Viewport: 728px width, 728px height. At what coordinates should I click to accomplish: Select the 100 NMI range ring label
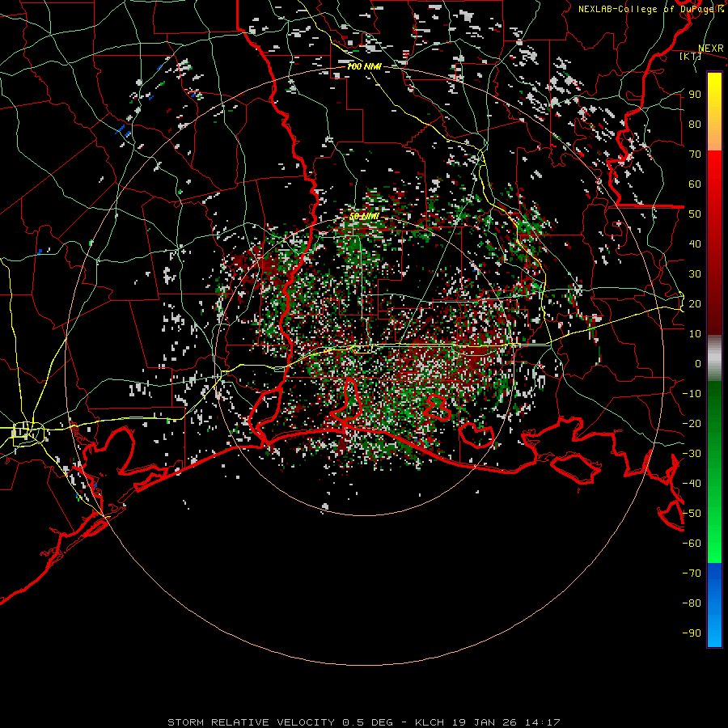point(365,67)
